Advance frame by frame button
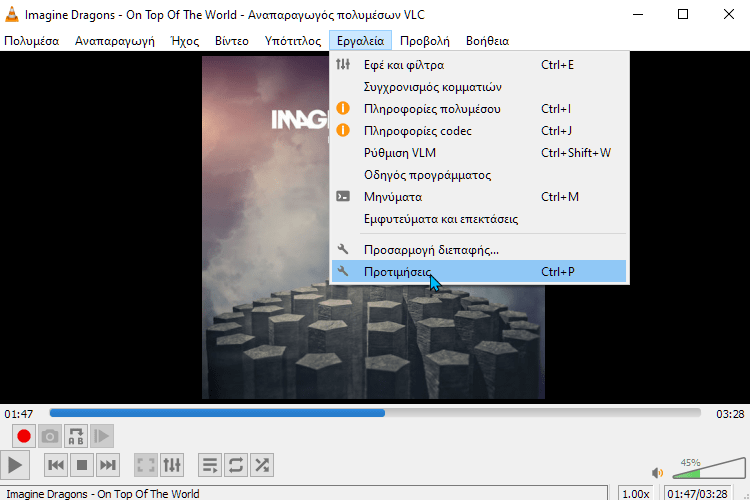Image resolution: width=750 pixels, height=500 pixels. coord(102,436)
